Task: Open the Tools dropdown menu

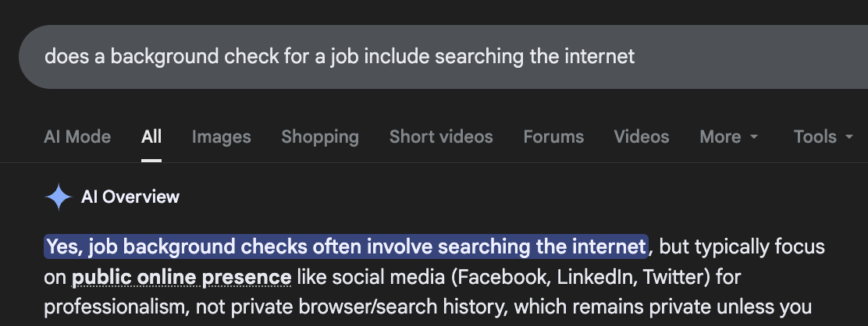Action: click(824, 137)
